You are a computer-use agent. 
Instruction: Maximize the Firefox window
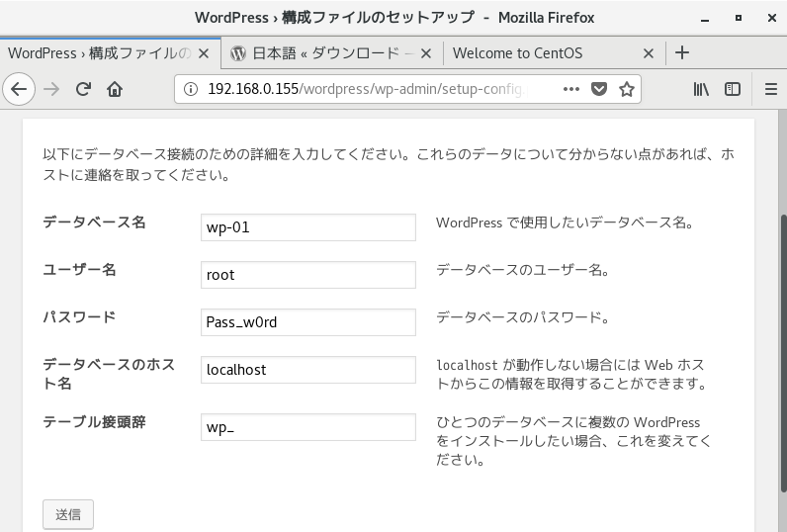(x=739, y=18)
